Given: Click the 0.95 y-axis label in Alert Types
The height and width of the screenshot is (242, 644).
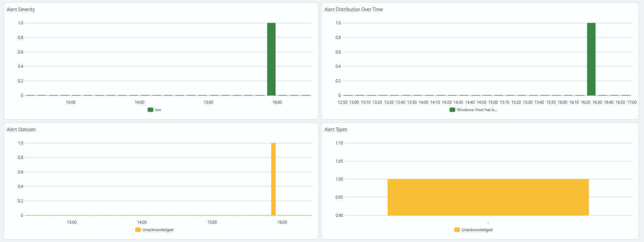Looking at the screenshot, I should click(x=339, y=197).
